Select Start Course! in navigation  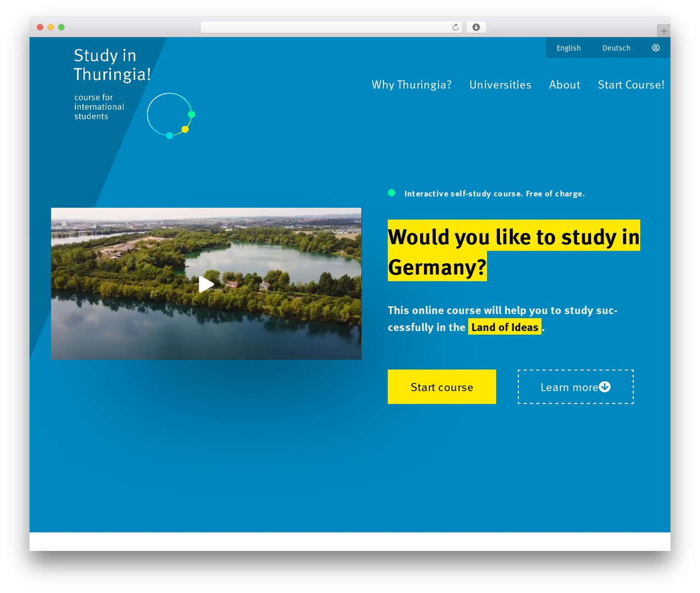pyautogui.click(x=631, y=85)
